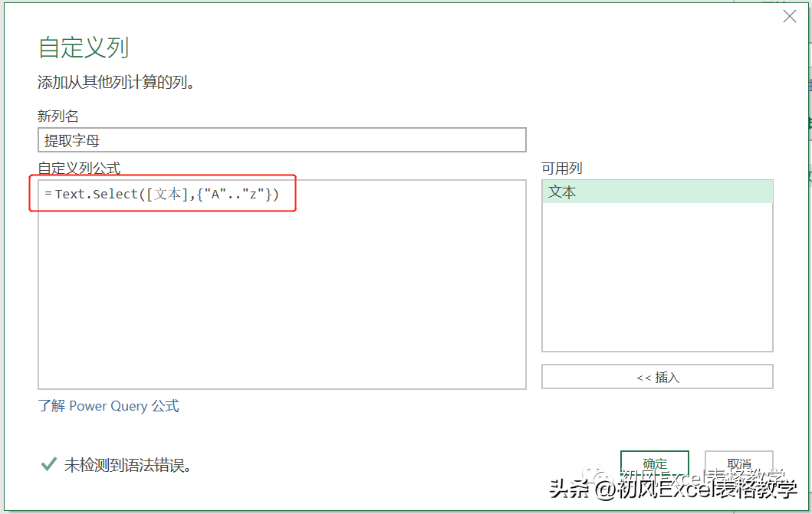The height and width of the screenshot is (514, 812).
Task: Click the 可用列 label
Action: [x=562, y=168]
